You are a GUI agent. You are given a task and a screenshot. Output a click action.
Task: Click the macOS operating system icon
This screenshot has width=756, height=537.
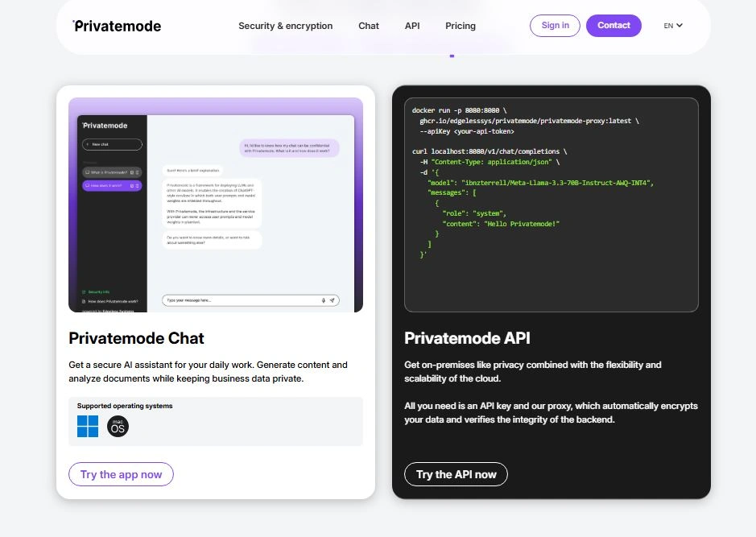pos(118,426)
